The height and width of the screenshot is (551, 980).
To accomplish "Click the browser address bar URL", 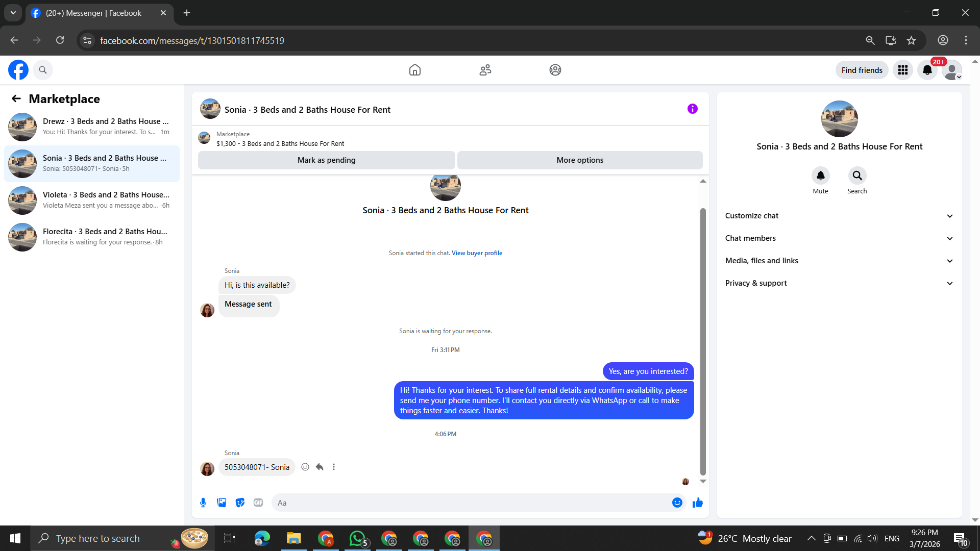I will [x=192, y=40].
